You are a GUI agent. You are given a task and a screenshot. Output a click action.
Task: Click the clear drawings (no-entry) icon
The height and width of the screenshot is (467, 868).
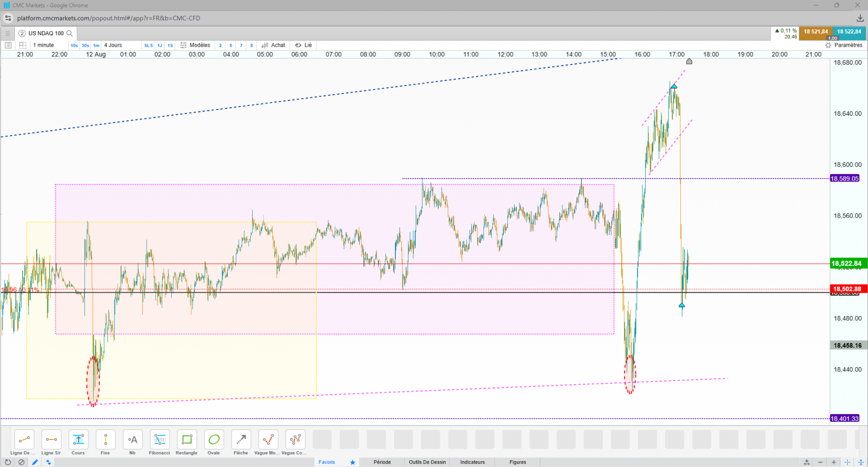click(21, 462)
